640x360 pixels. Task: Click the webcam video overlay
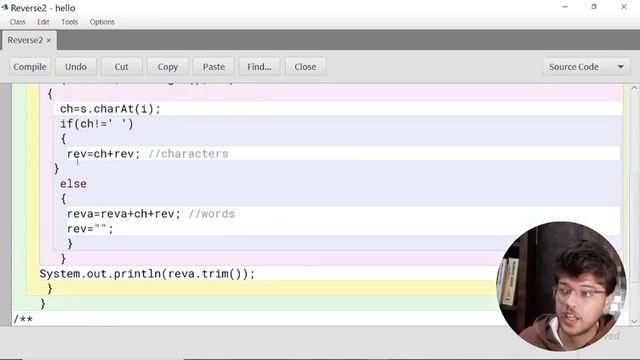coord(562,287)
